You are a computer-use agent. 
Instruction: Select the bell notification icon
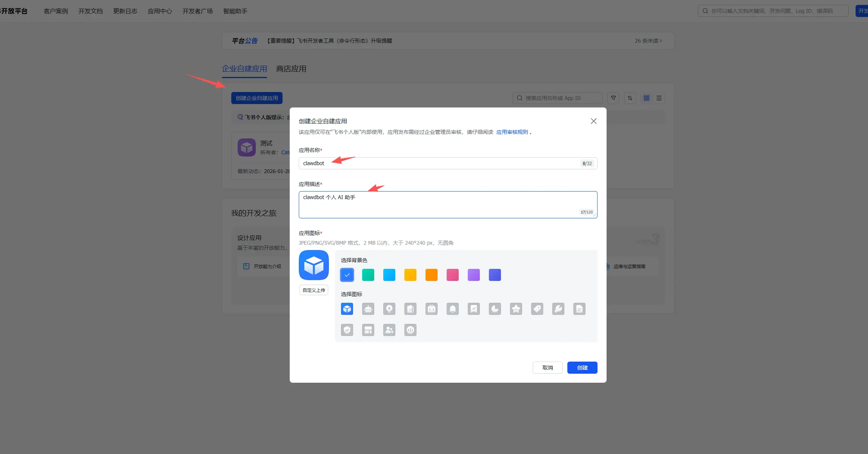point(453,309)
